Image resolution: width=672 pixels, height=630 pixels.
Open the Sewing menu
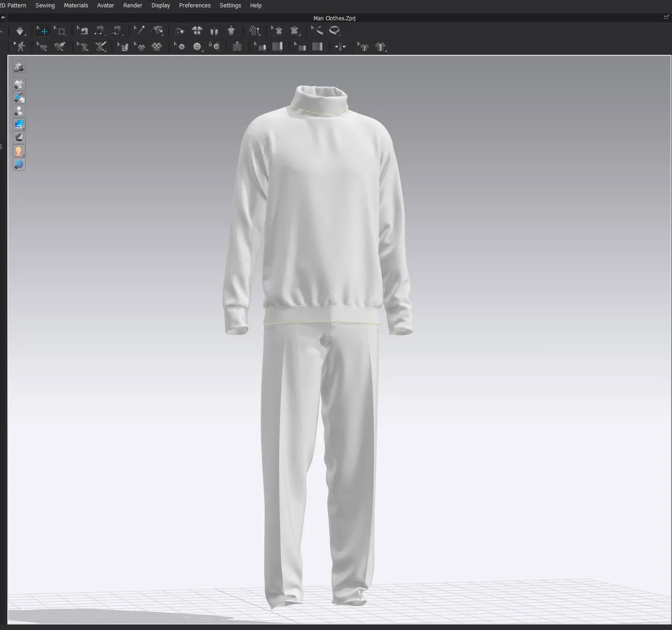(45, 6)
